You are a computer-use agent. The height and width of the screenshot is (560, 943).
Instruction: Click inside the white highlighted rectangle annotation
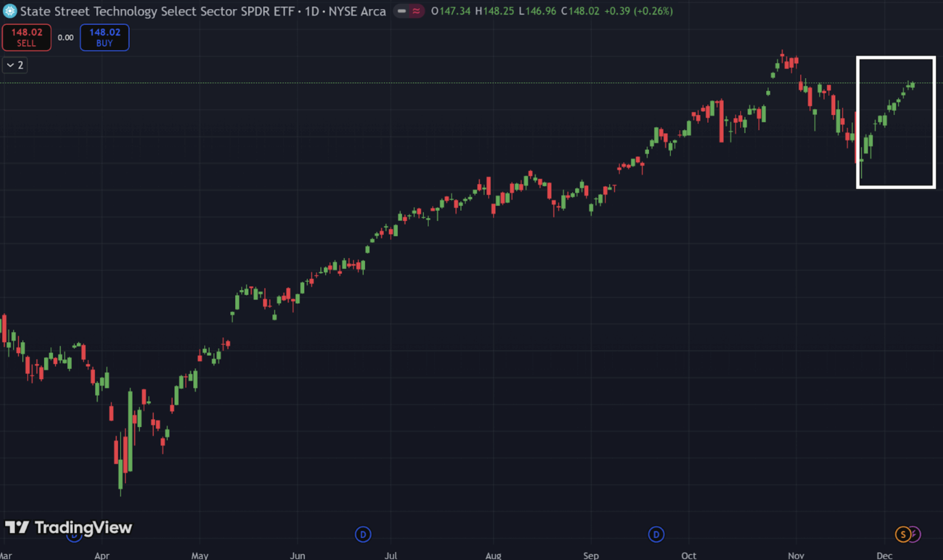click(x=896, y=122)
